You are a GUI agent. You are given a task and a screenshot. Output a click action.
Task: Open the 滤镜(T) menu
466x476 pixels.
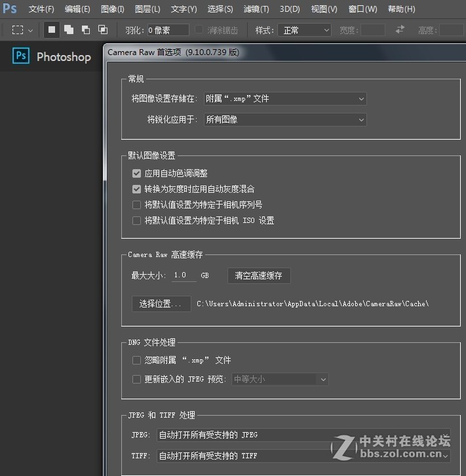[x=256, y=9]
